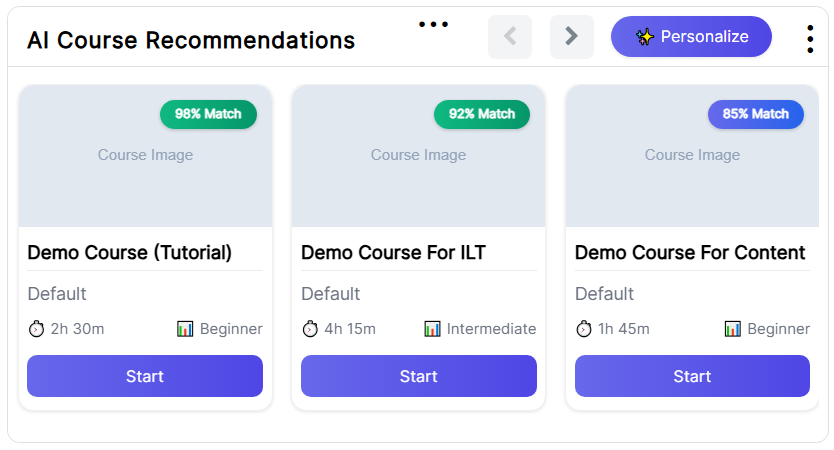Click the stopwatch icon next to 4h 15m
The width and height of the screenshot is (834, 450).
coord(310,329)
